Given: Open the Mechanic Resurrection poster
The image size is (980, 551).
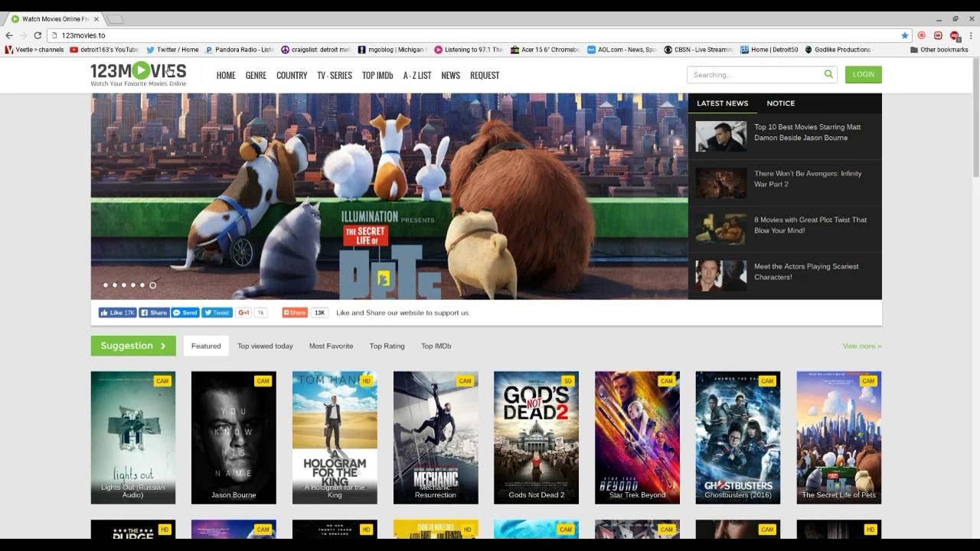Looking at the screenshot, I should [436, 438].
